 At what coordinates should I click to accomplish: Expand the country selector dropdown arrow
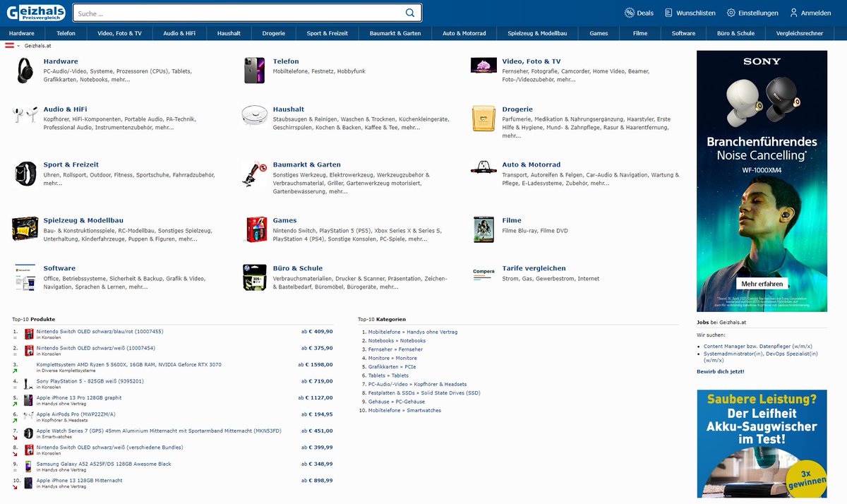[18, 46]
